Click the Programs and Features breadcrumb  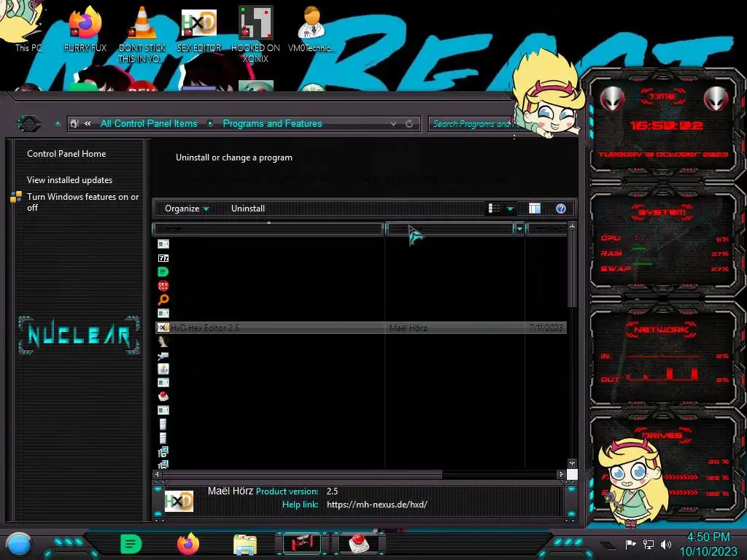pos(273,123)
